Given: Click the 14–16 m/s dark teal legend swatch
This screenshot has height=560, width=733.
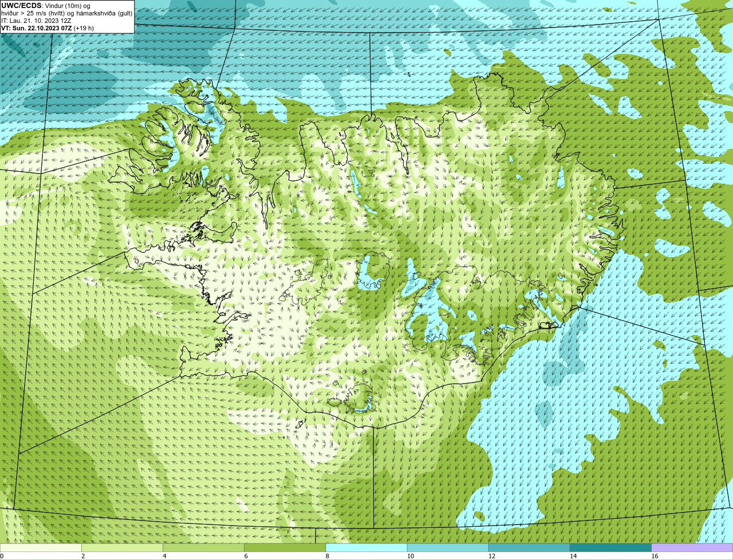Looking at the screenshot, I should pyautogui.click(x=610, y=547).
